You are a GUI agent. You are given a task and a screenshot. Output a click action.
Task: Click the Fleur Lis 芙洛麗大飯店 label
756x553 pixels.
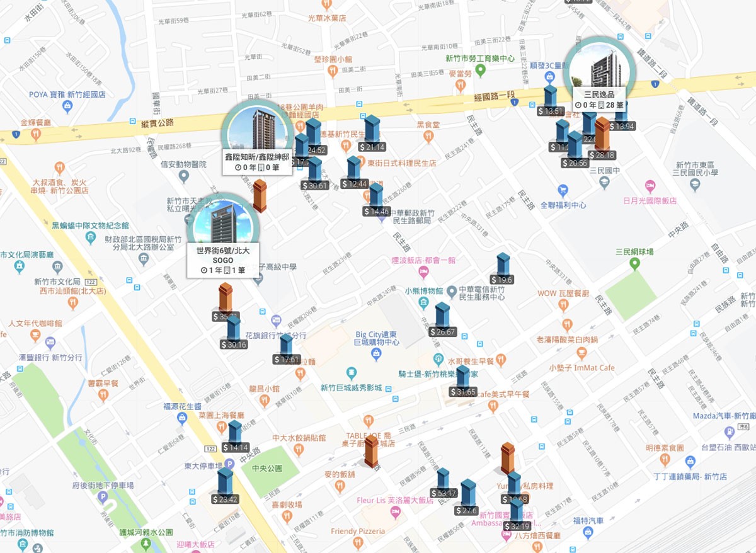[x=395, y=501]
